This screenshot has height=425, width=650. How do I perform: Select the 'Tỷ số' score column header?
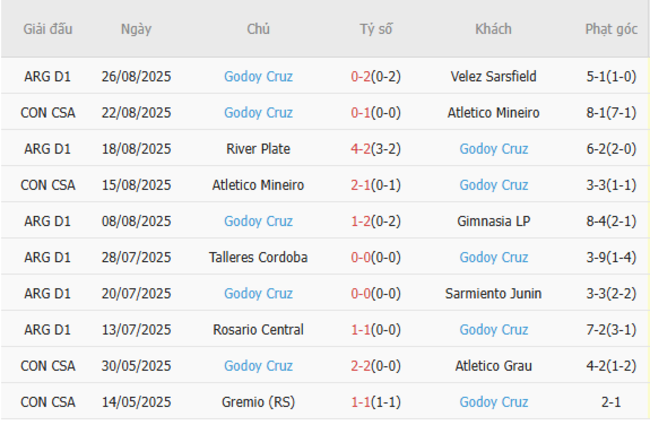click(376, 29)
